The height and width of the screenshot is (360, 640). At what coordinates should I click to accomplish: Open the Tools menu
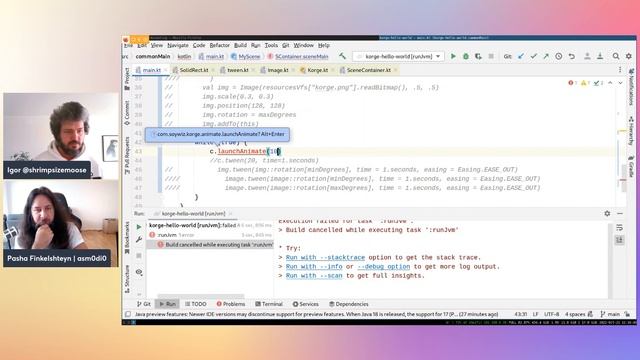(x=271, y=45)
